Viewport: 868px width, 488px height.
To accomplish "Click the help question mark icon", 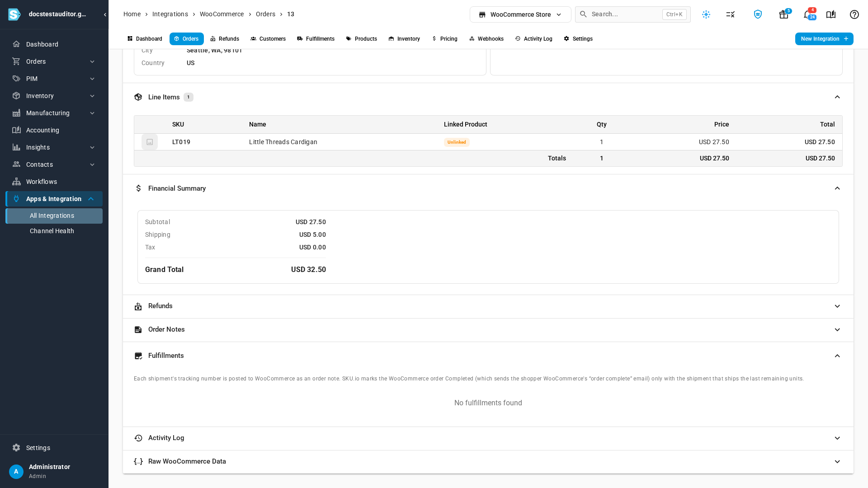I will pyautogui.click(x=854, y=14).
